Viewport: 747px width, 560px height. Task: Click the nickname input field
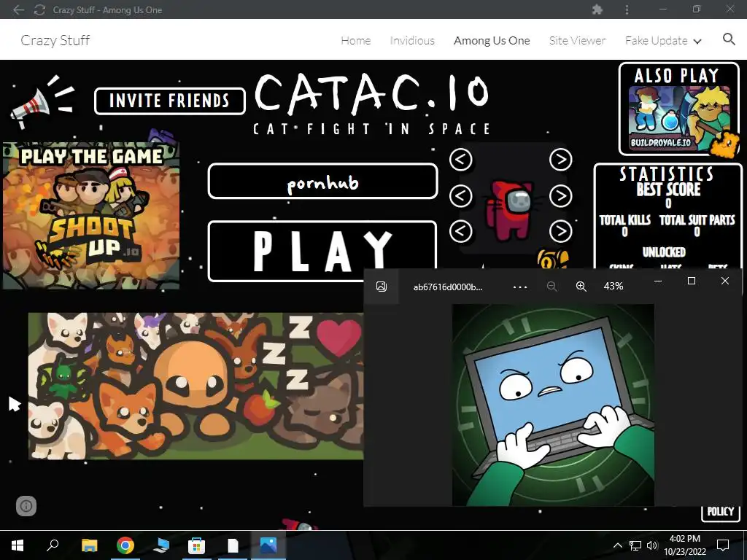(x=323, y=182)
